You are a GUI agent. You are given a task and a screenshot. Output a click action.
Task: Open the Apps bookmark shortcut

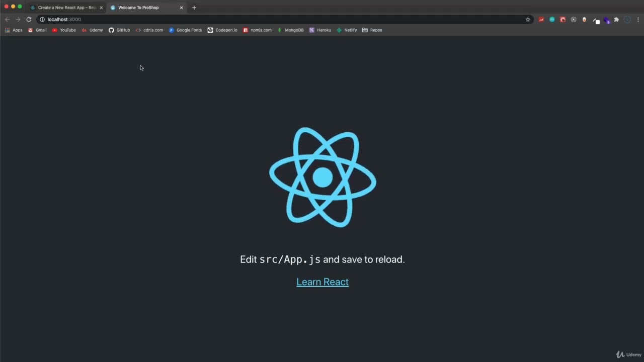(14, 30)
